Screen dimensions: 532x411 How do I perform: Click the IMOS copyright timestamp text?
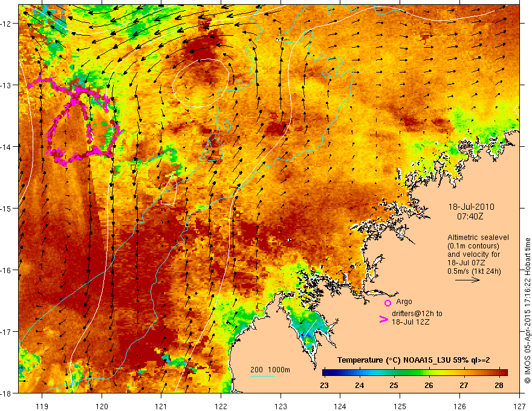(527, 311)
